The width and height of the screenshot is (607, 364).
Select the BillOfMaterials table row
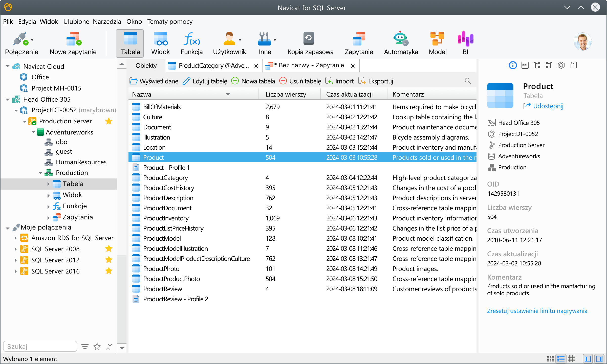[x=302, y=107]
